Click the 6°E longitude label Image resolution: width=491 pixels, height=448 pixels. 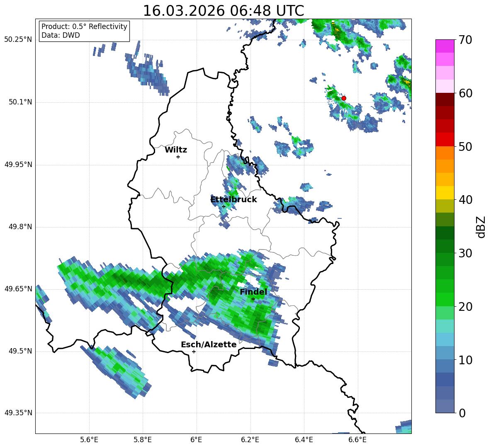(196, 440)
